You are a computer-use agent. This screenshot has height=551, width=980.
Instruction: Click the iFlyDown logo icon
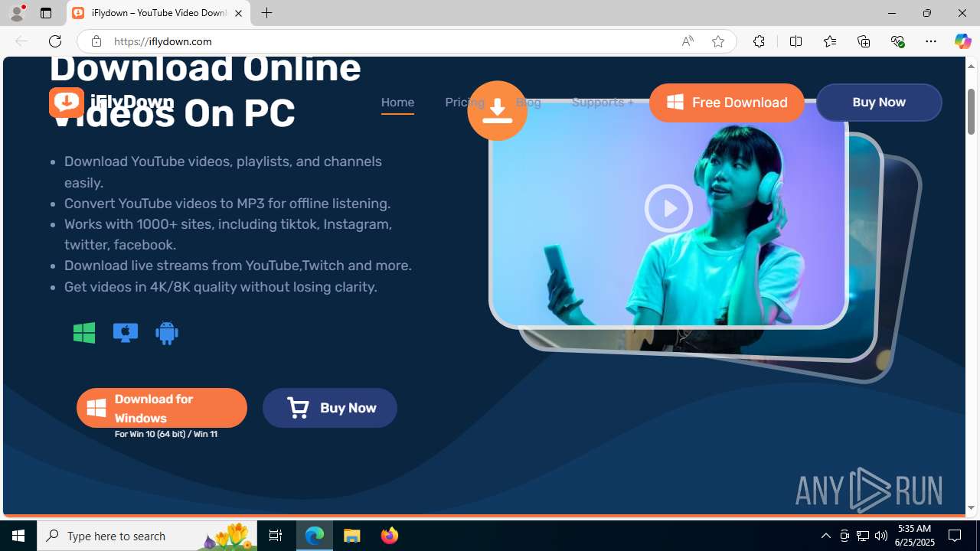click(x=67, y=102)
